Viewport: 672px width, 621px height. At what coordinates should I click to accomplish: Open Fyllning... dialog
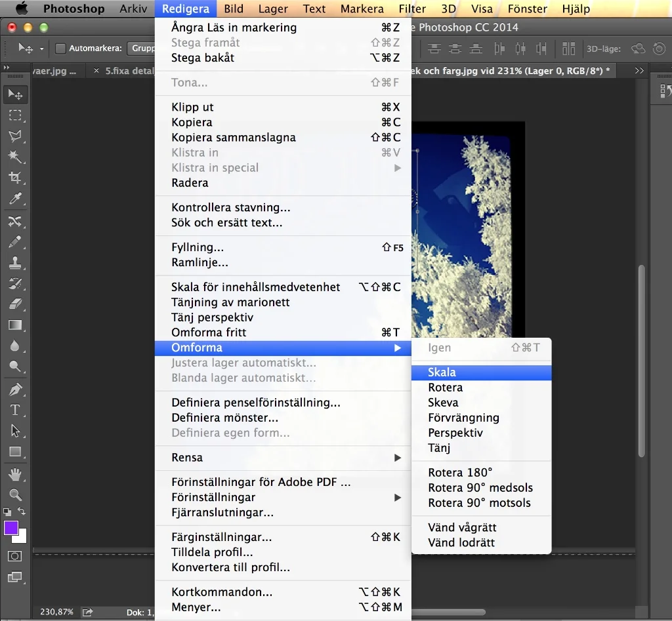pyautogui.click(x=283, y=247)
